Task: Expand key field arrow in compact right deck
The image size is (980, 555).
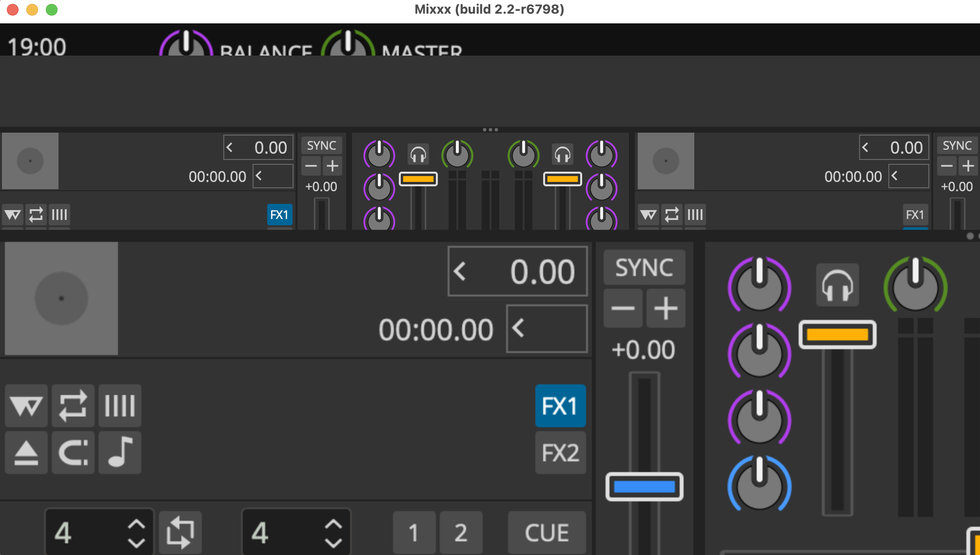Action: pyautogui.click(x=895, y=176)
